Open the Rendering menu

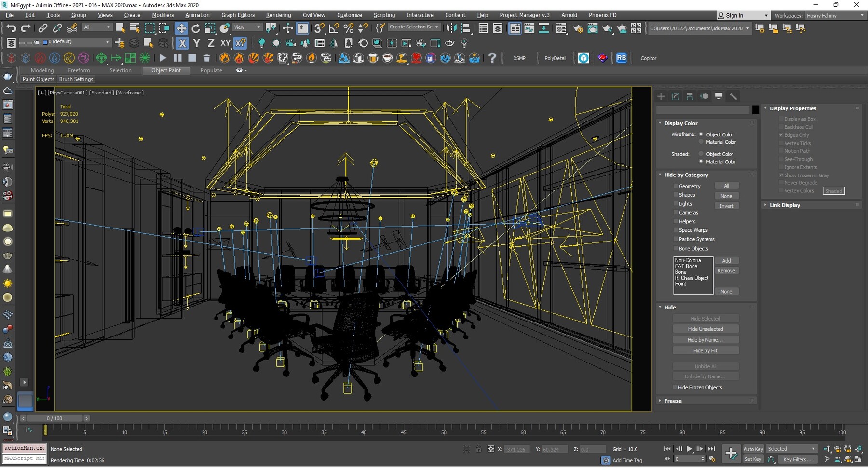[x=278, y=15]
